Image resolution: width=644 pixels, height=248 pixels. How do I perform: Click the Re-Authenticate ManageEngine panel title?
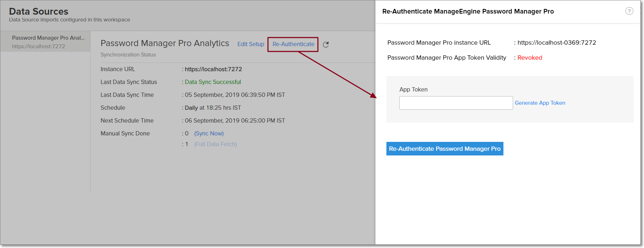[x=468, y=11]
